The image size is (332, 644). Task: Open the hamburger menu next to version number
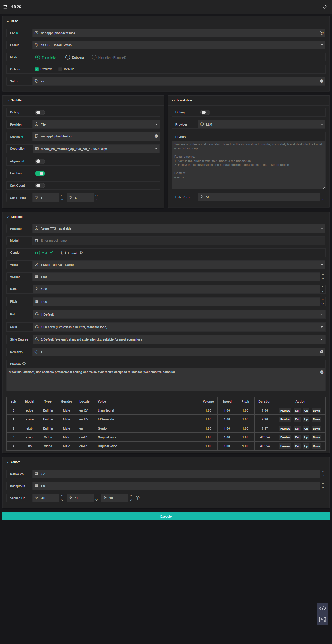point(5,7)
